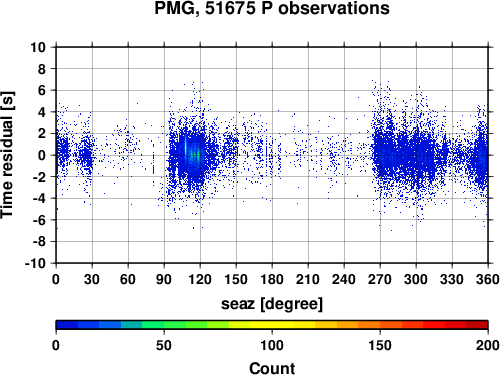Viewport: 500px width, 375px height.
Task: Click the yellow segment of the colorbar
Action: pyautogui.click(x=272, y=325)
